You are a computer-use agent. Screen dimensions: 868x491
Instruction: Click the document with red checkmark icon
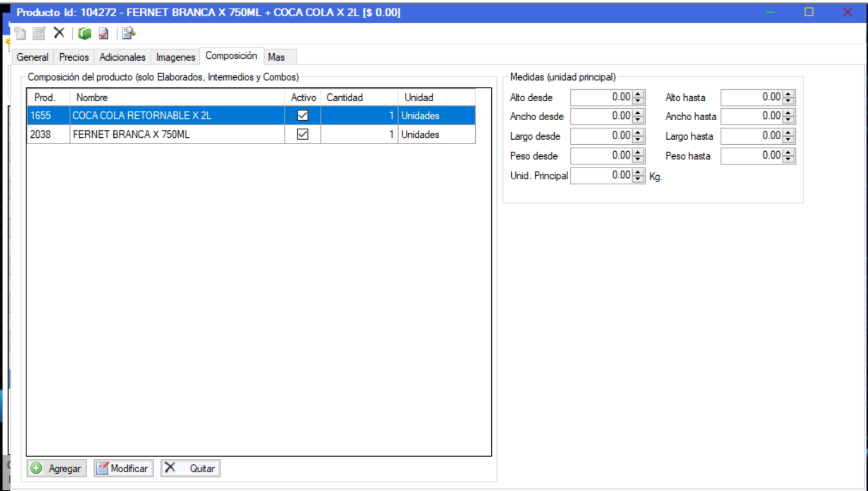pyautogui.click(x=104, y=34)
